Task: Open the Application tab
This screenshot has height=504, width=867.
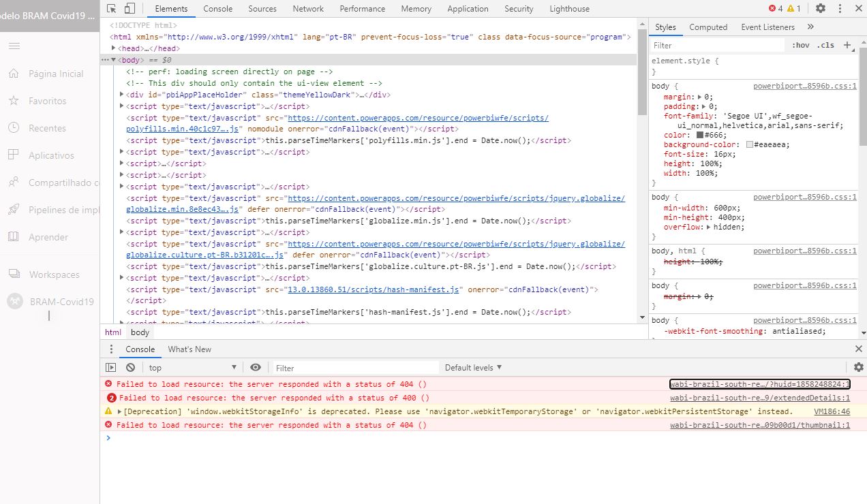Action: point(468,9)
